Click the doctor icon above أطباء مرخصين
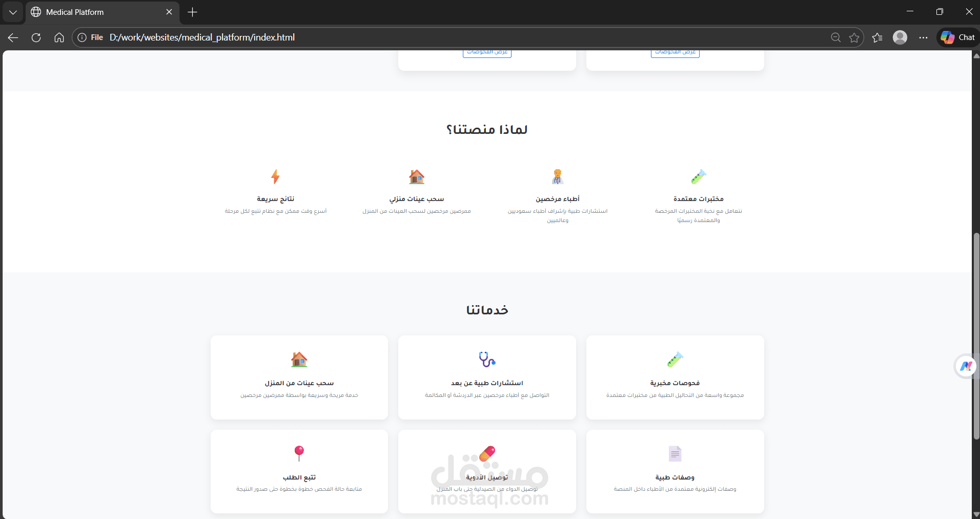Image resolution: width=980 pixels, height=519 pixels. pyautogui.click(x=558, y=176)
